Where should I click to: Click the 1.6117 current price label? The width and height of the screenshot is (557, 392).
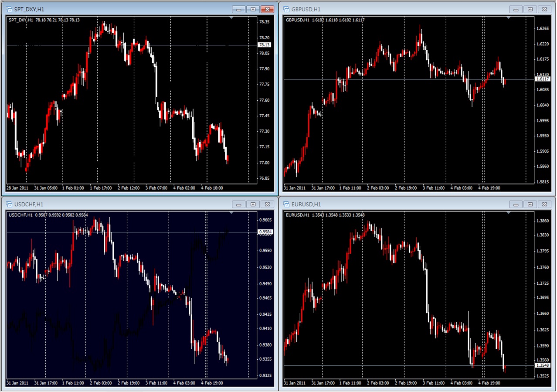point(542,79)
